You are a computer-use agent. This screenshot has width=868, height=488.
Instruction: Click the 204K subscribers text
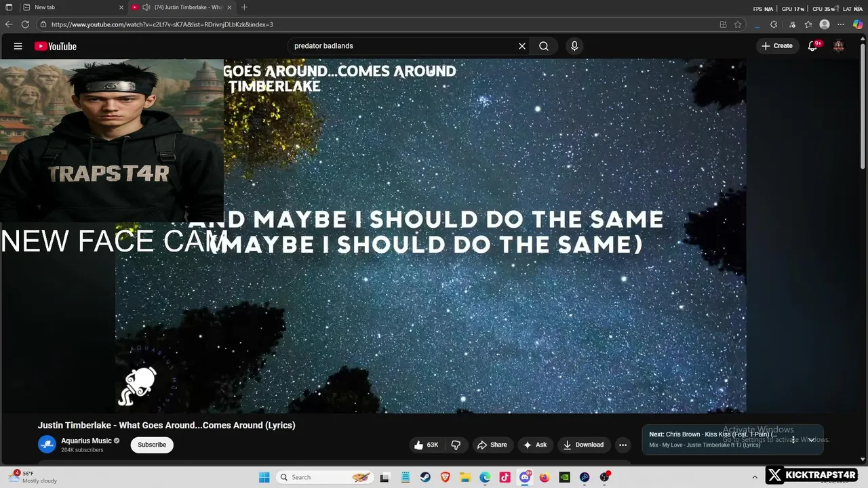pyautogui.click(x=82, y=450)
